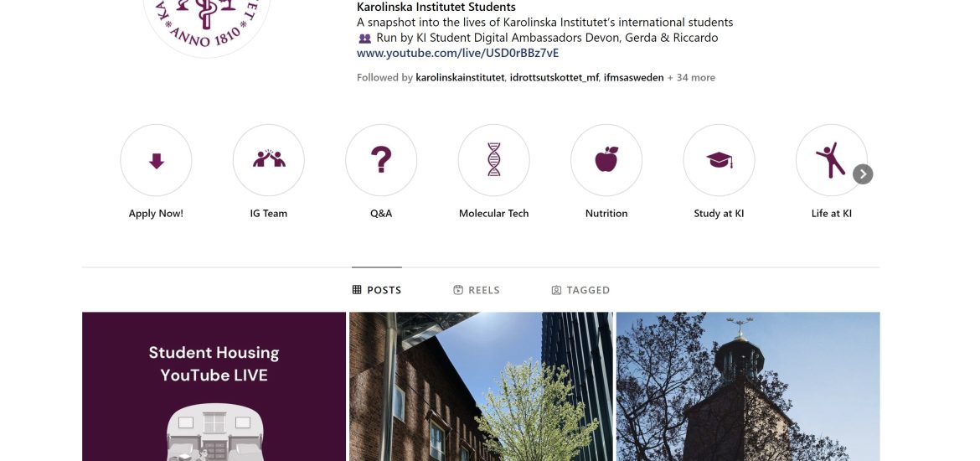Open the YouTube live link in bio
Screen dimensions: 980x461
[x=457, y=53]
